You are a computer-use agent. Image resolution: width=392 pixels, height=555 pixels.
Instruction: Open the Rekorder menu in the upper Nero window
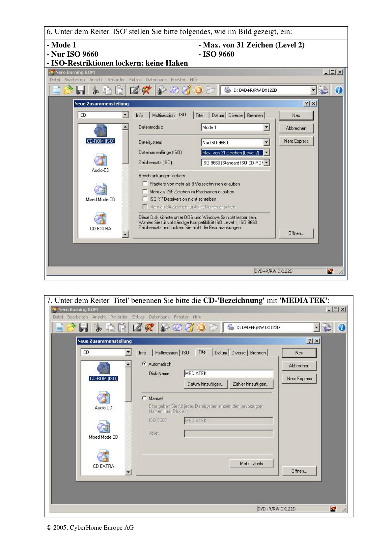pos(116,80)
